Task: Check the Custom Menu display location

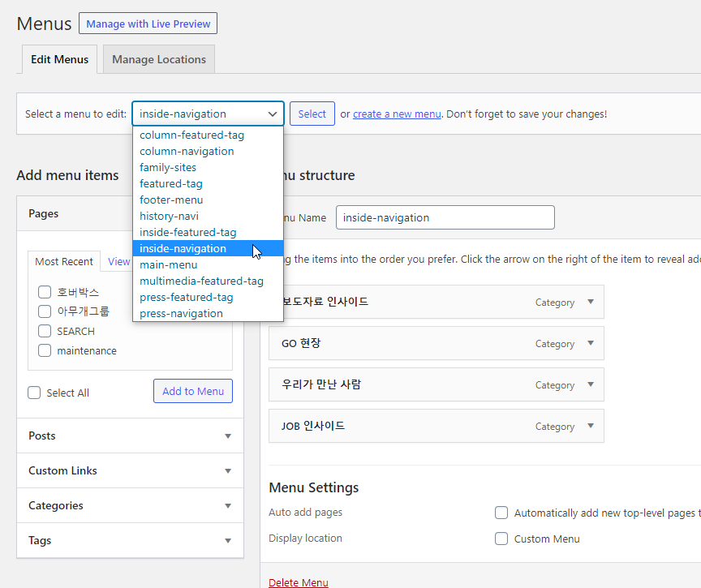Action: [501, 539]
